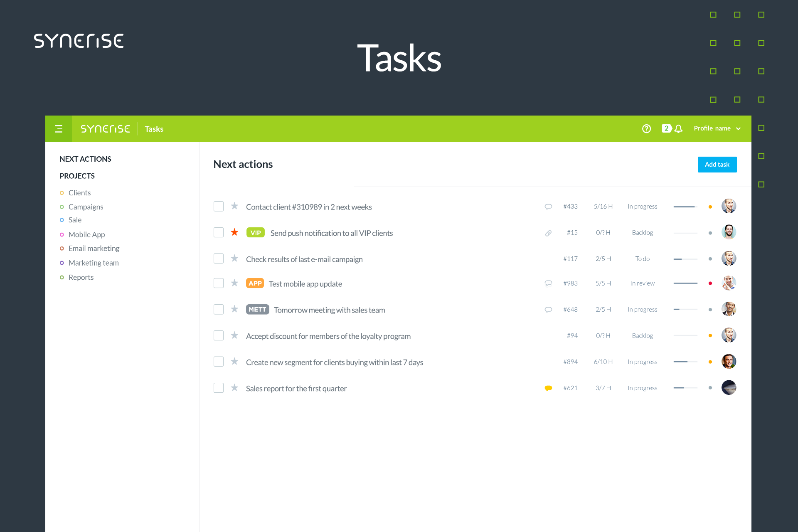
Task: Click the help question mark icon
Action: [x=646, y=128]
